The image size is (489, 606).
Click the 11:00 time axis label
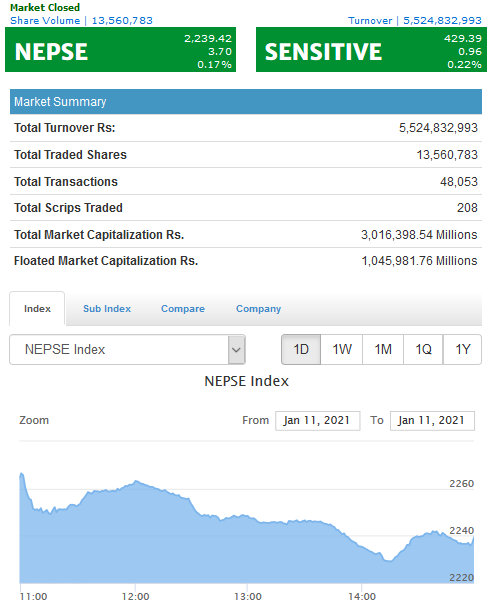(x=33, y=597)
